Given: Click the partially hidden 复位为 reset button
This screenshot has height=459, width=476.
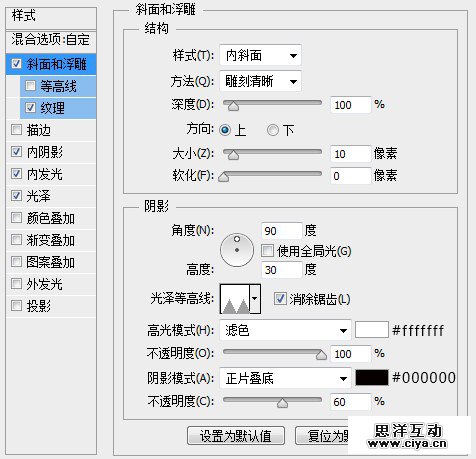Looking at the screenshot, I should pos(322,436).
